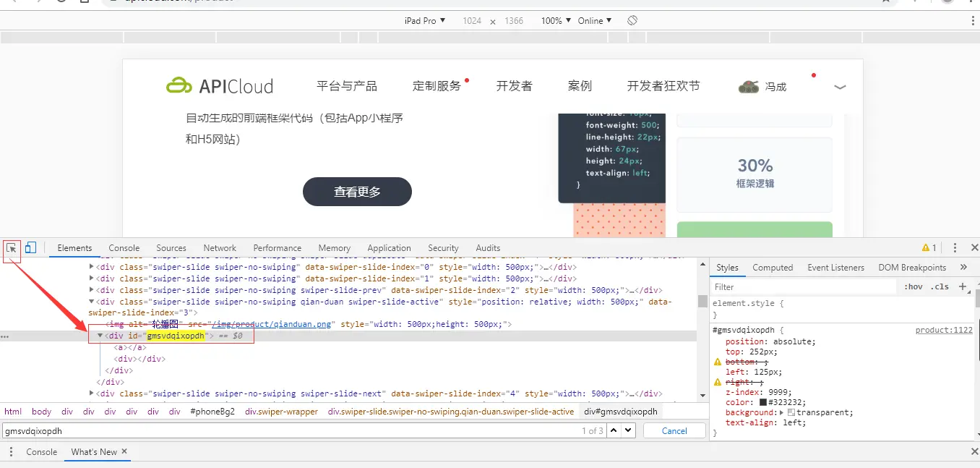Image resolution: width=980 pixels, height=468 pixels.
Task: Open the Performance tab
Action: pyautogui.click(x=278, y=247)
